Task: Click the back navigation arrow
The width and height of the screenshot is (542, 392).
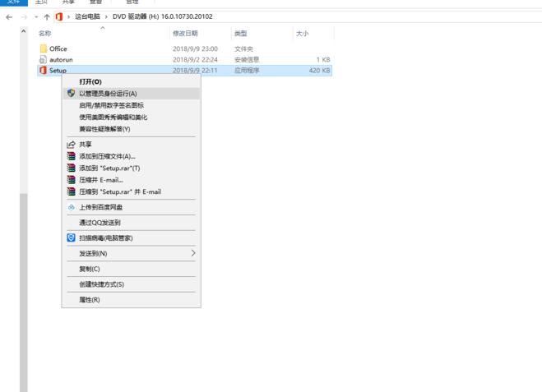Action: click(x=9, y=17)
